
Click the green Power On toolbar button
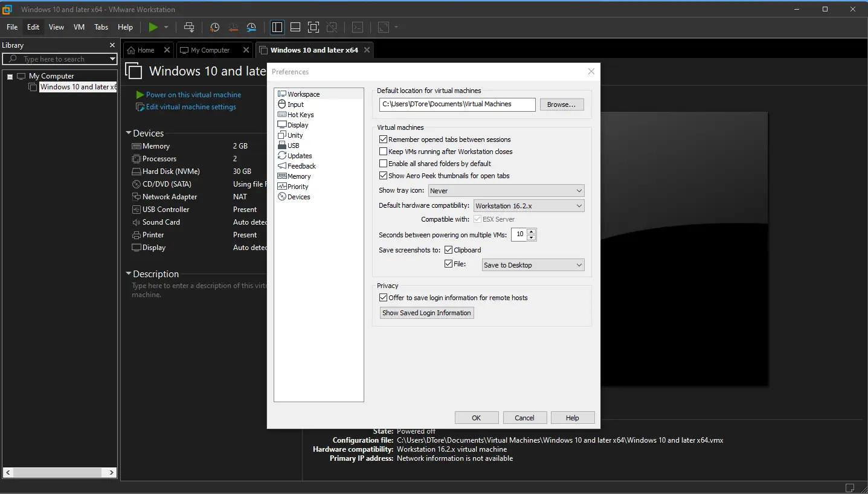coord(153,27)
